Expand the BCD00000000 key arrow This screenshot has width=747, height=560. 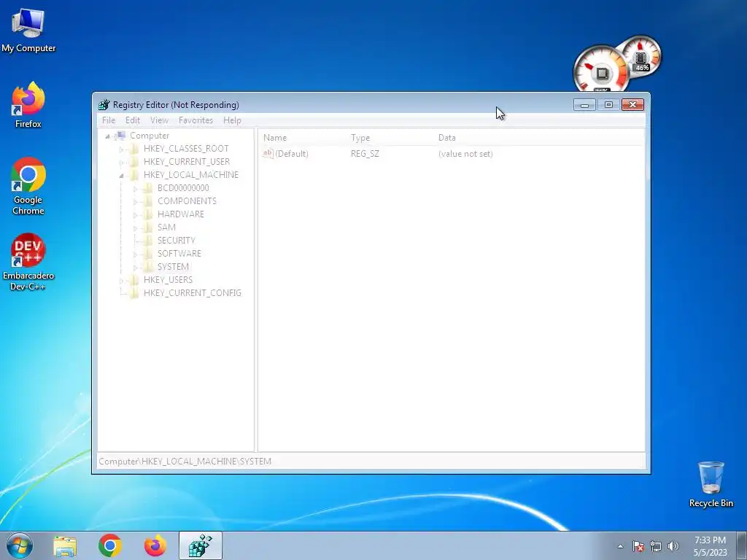coord(135,189)
